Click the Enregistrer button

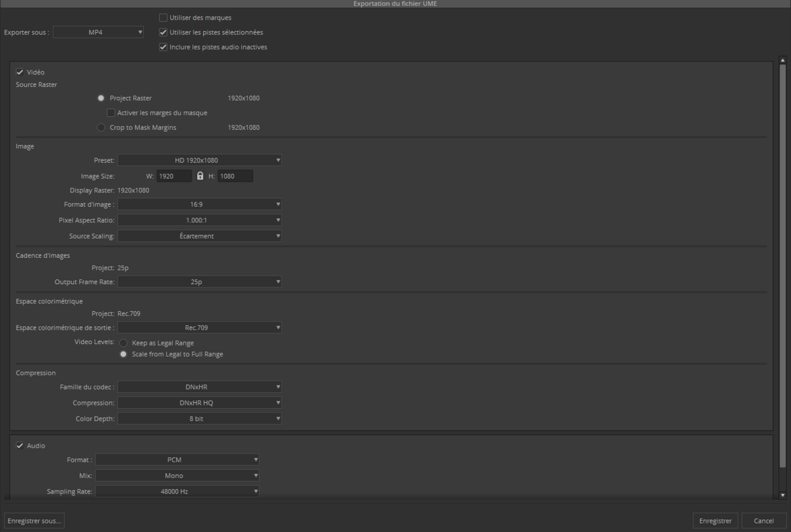click(x=716, y=521)
